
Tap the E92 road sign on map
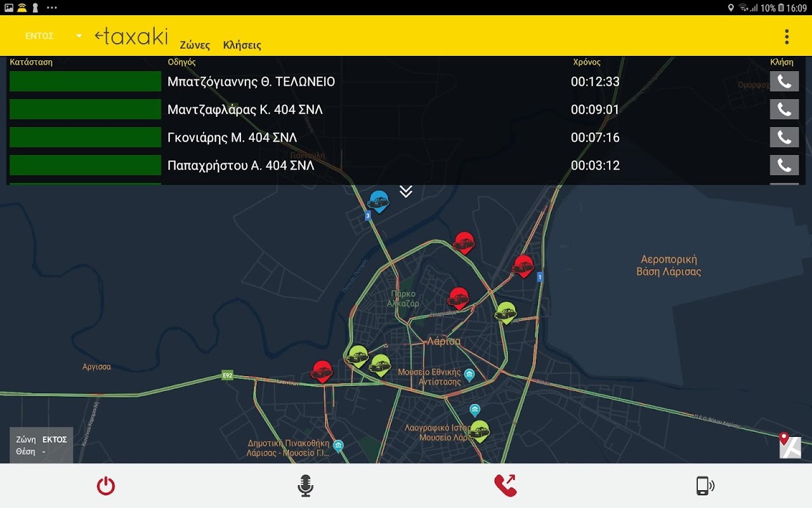pos(227,376)
